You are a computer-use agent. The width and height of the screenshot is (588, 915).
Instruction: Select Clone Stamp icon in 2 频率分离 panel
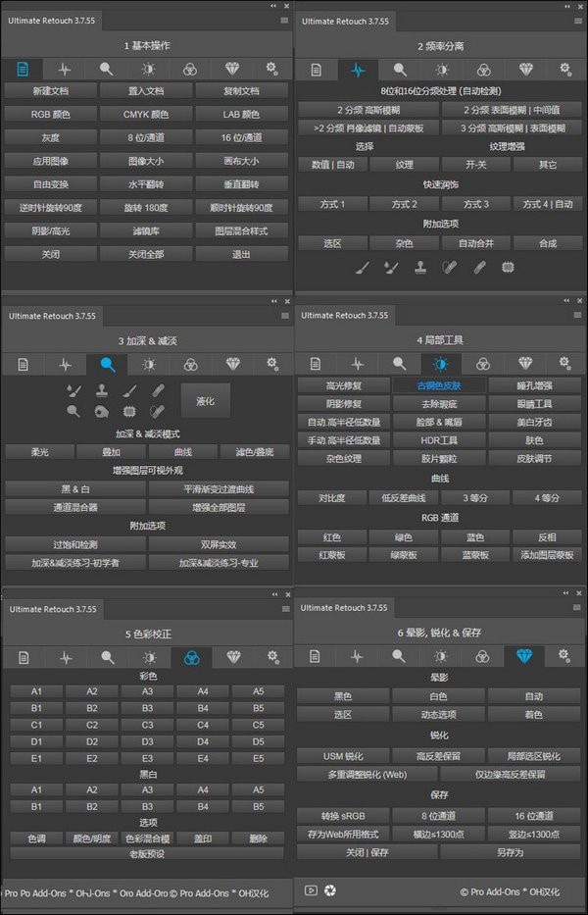pyautogui.click(x=420, y=268)
